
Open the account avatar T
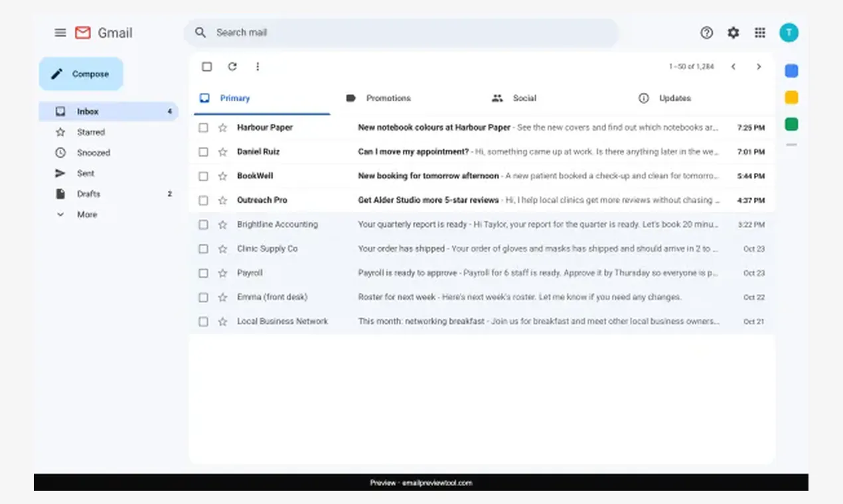(x=789, y=32)
